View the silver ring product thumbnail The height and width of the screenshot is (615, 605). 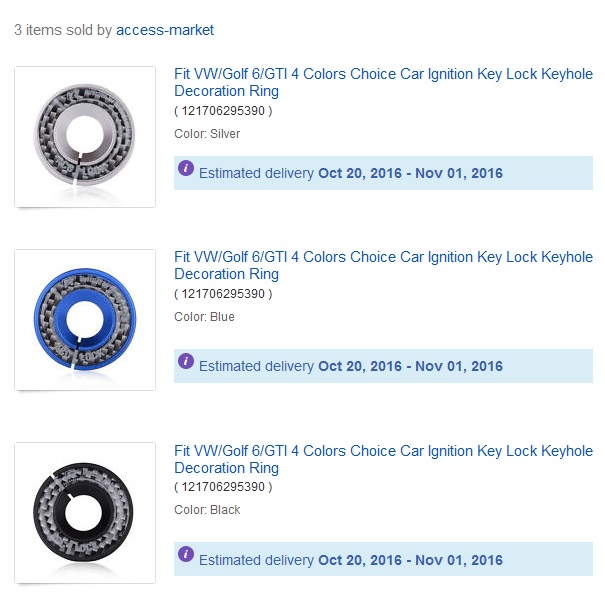pyautogui.click(x=85, y=137)
